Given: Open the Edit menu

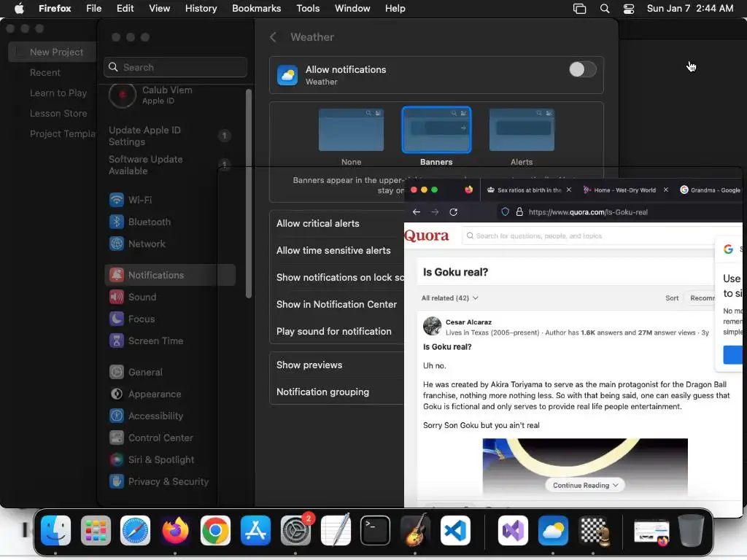Looking at the screenshot, I should (125, 9).
